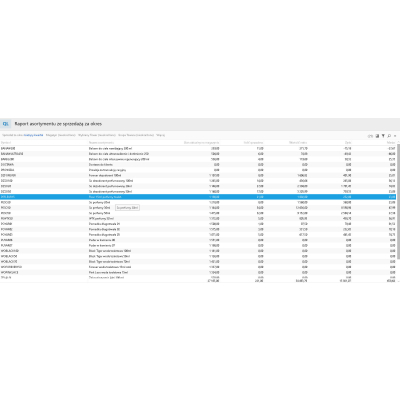Expand the small dropdown arrow after search icon
Image resolution: width=400 pixels, height=400 pixels.
395,136
